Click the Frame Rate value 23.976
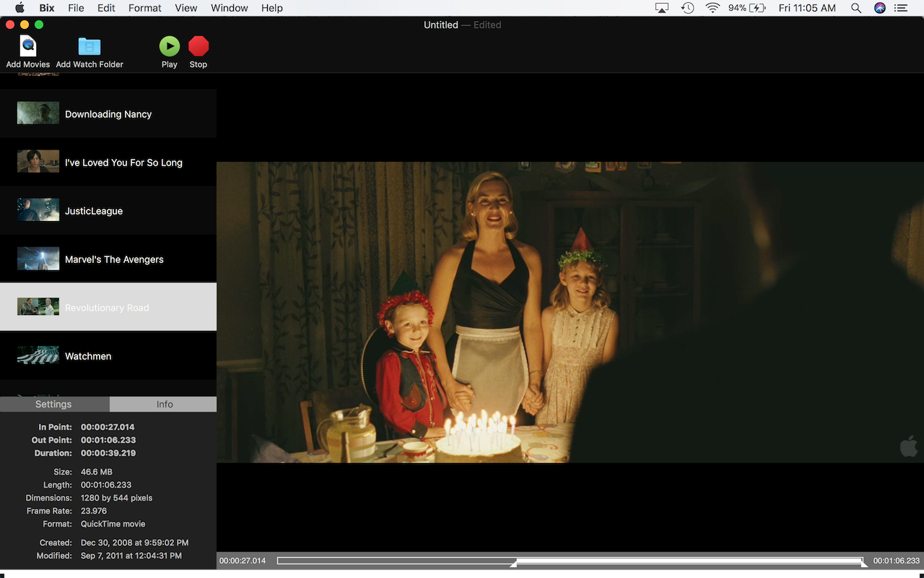Image resolution: width=924 pixels, height=578 pixels. tap(94, 511)
